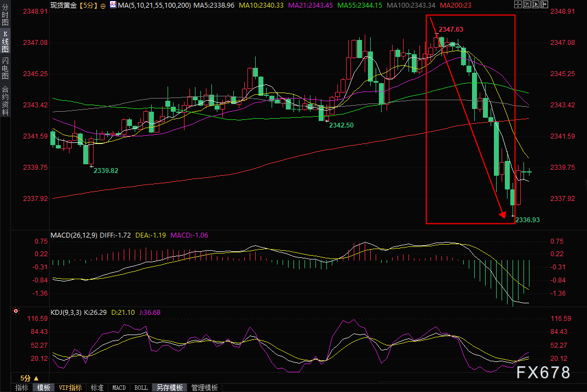Screen dimensions: 587x392
Task: Click the MA indicator icon beside MA(5,10,21,55,100,200)
Action: [113, 5]
